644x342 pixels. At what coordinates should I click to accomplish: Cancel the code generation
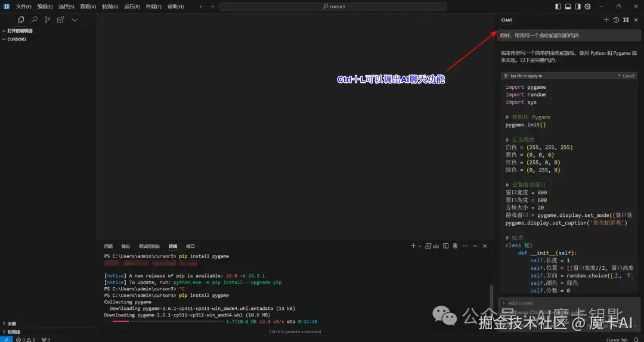[626, 76]
